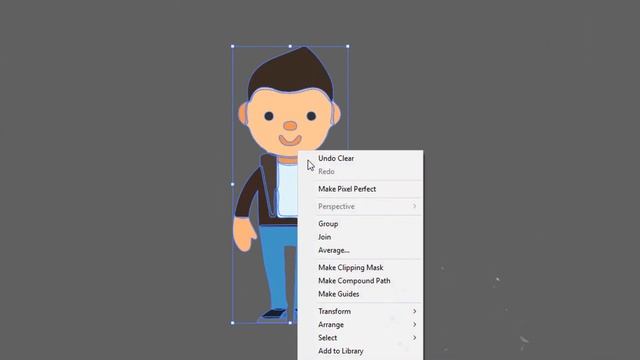The width and height of the screenshot is (640, 360).
Task: Click the top-left selection handle
Action: pos(233,47)
